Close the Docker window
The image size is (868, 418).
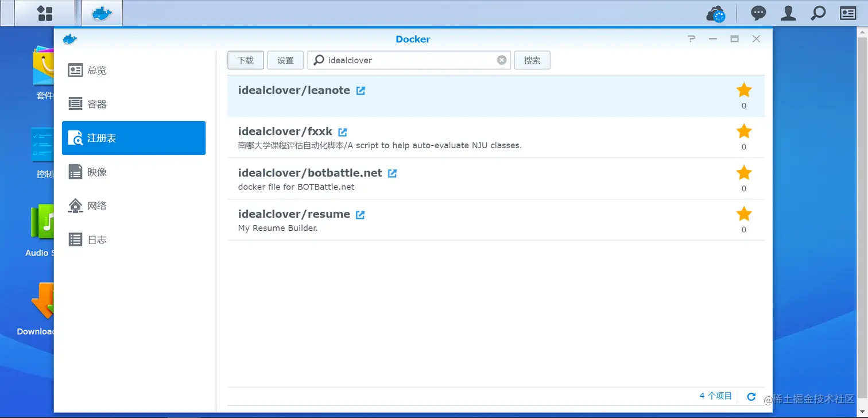[756, 39]
